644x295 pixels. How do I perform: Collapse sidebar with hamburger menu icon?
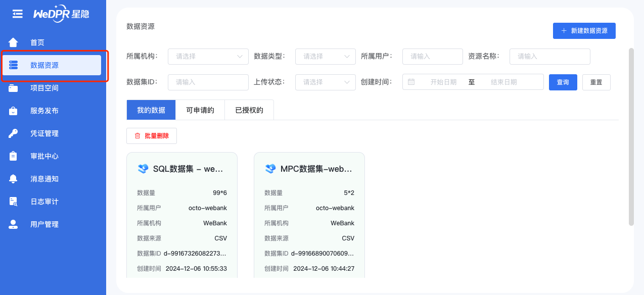coord(18,14)
